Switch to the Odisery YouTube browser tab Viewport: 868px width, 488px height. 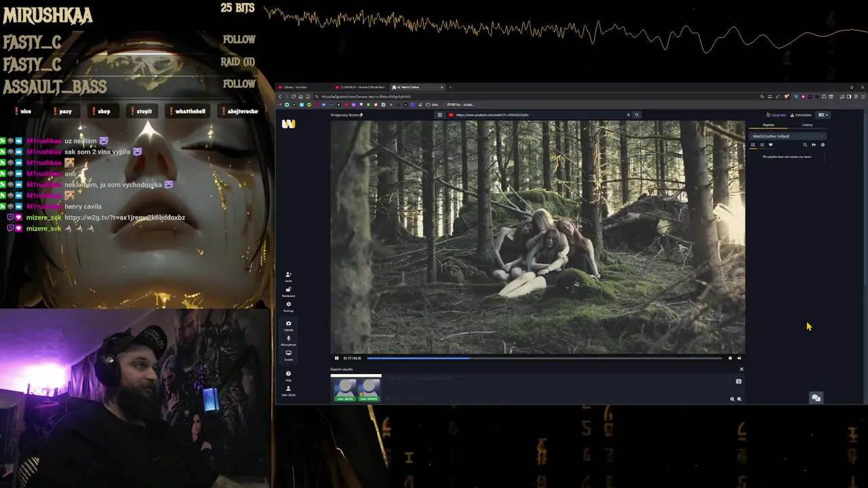(x=303, y=87)
